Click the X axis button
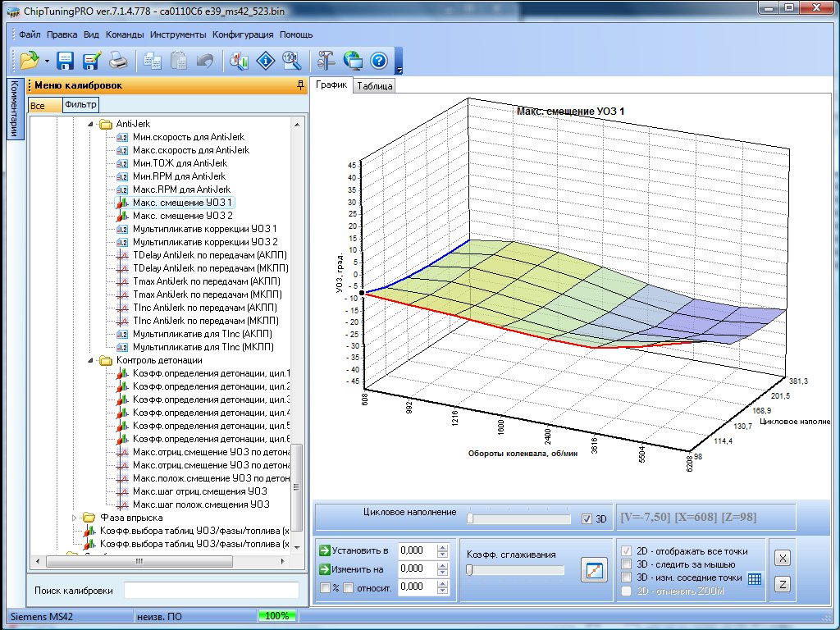This screenshot has width=840, height=630. [x=783, y=559]
